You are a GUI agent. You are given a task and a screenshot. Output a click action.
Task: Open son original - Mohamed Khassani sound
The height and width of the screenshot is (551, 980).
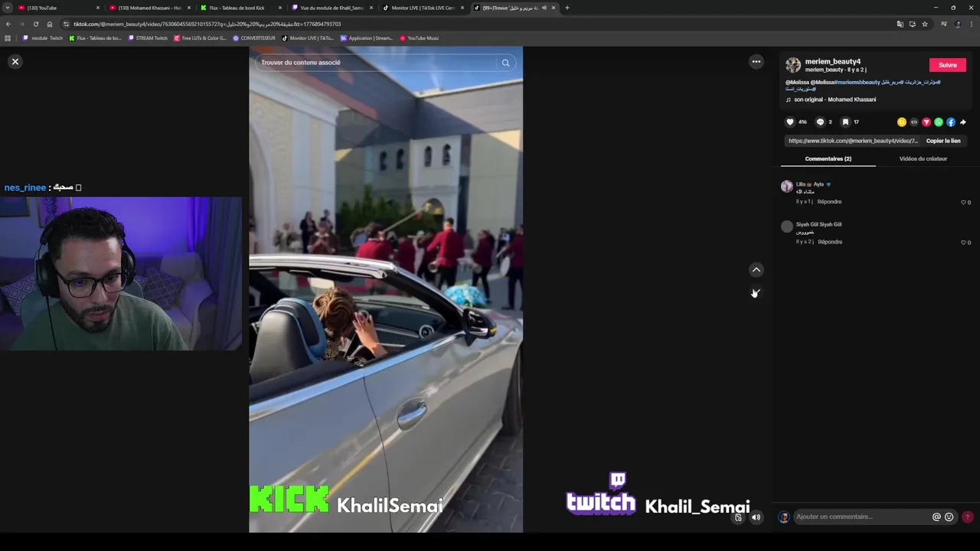[x=835, y=99]
